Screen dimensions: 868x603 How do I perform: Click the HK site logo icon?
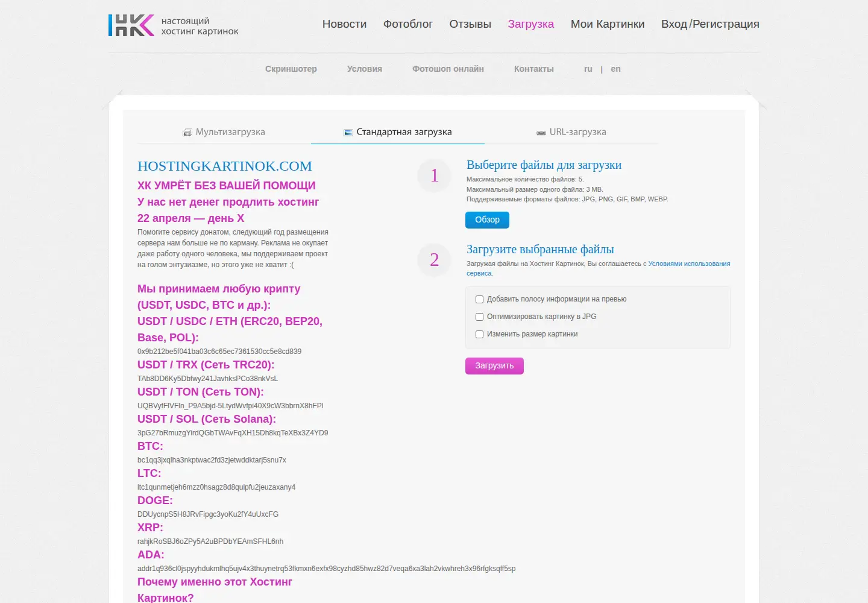[131, 25]
